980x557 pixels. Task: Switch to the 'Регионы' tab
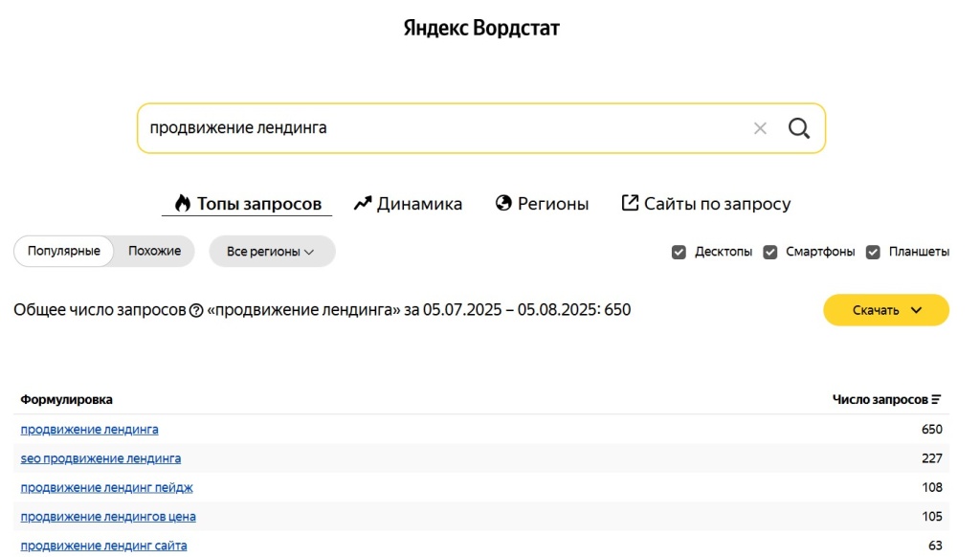pos(542,204)
